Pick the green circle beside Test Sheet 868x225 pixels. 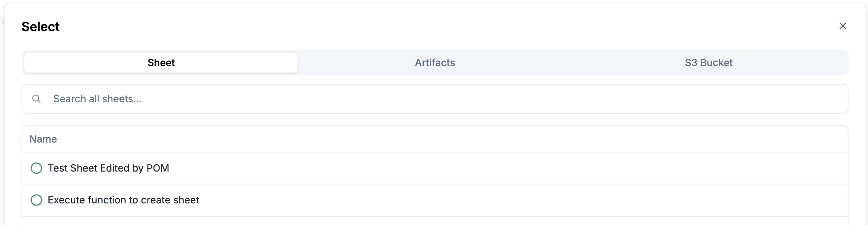point(36,168)
